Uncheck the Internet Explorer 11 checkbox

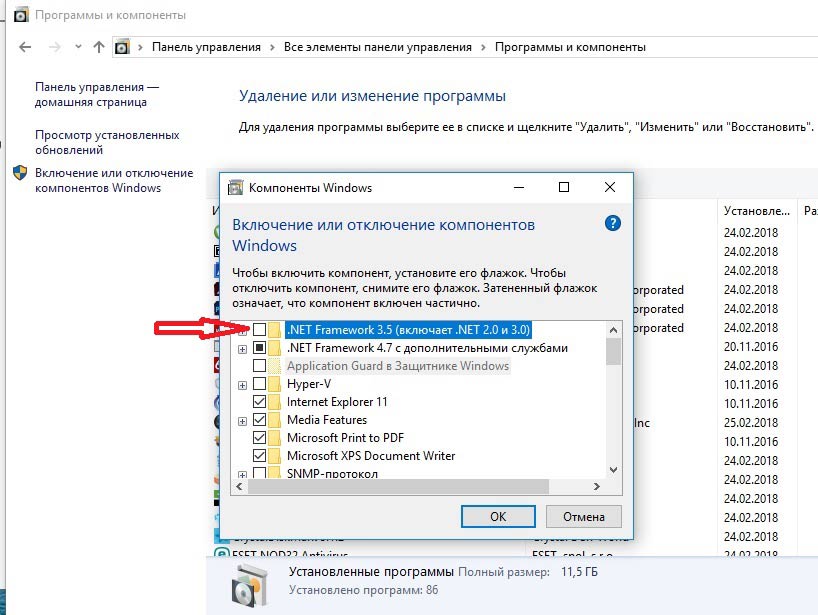click(259, 402)
